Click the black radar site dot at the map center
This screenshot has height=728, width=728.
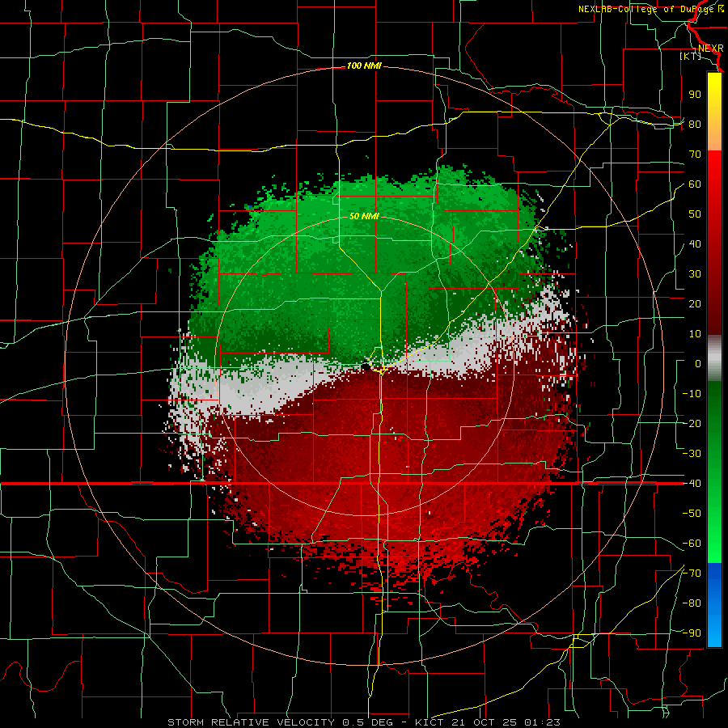click(366, 366)
